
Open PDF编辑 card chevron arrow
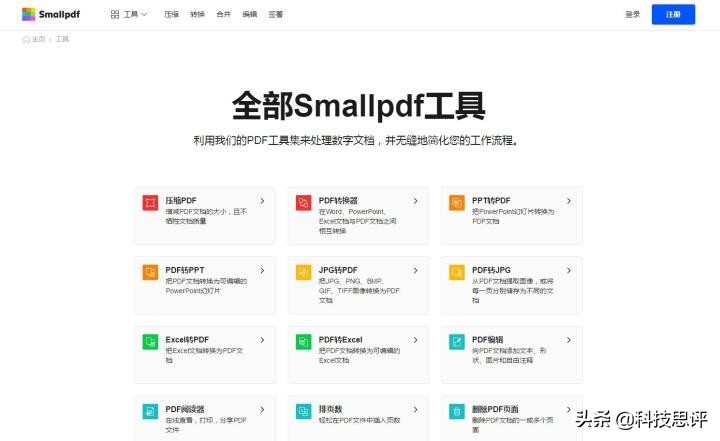point(569,340)
